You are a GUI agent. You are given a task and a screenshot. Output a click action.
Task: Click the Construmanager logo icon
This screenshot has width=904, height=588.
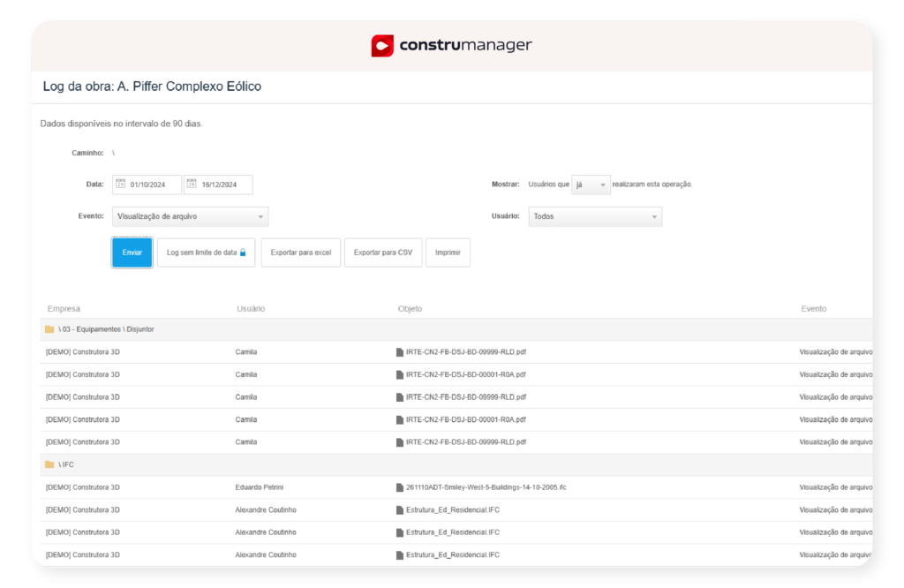[382, 45]
